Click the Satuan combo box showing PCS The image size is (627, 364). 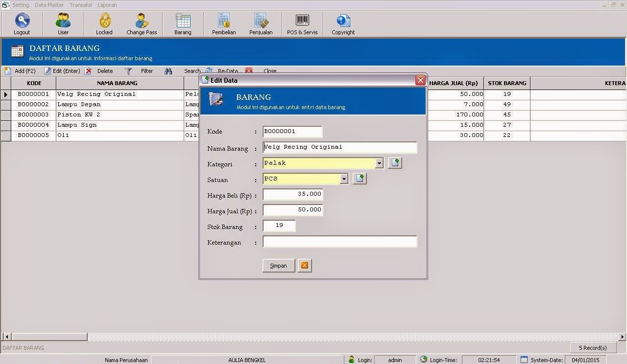point(306,179)
